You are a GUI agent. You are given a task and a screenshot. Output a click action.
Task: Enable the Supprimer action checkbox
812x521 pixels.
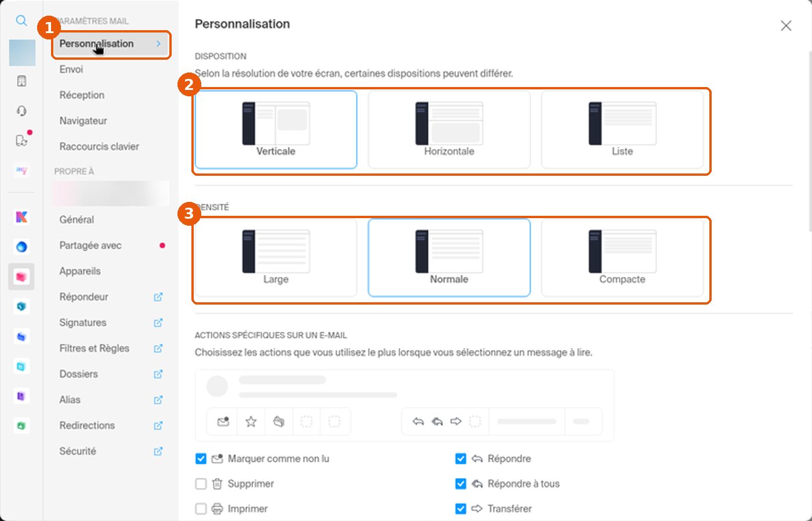pos(201,484)
